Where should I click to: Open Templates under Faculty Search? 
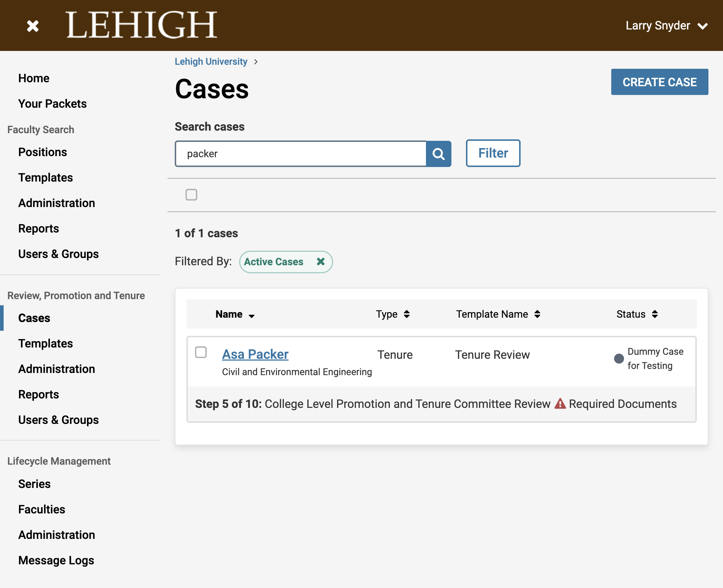46,178
